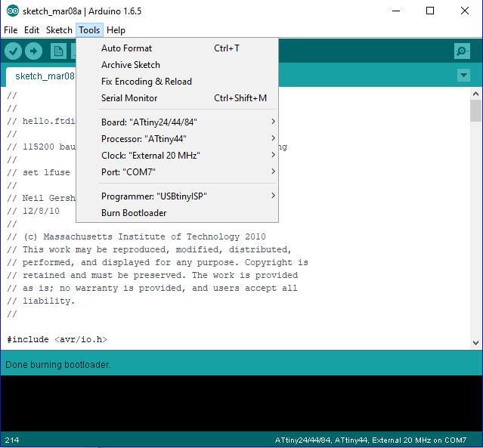
Task: Click line number 214 in status bar
Action: point(12,440)
